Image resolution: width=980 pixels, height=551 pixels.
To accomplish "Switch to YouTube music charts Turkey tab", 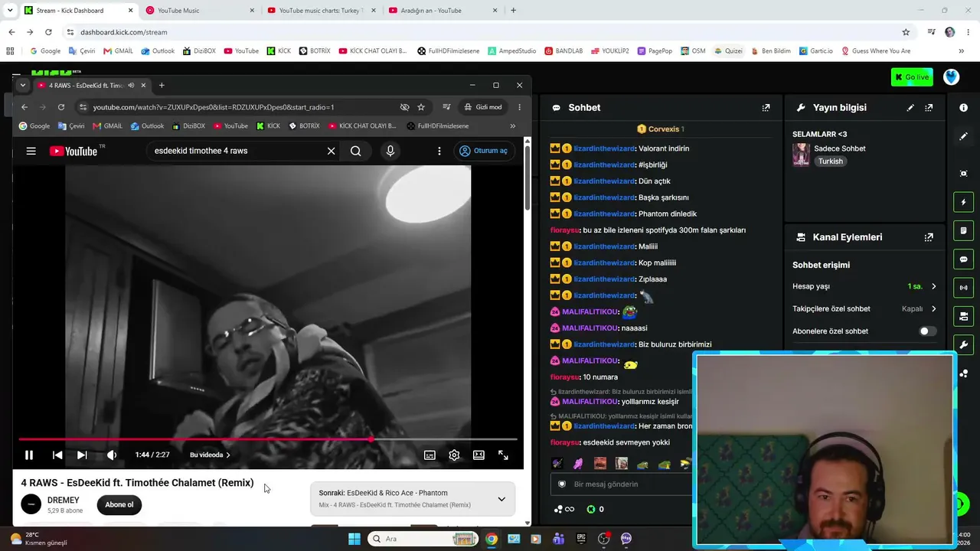I will (322, 11).
